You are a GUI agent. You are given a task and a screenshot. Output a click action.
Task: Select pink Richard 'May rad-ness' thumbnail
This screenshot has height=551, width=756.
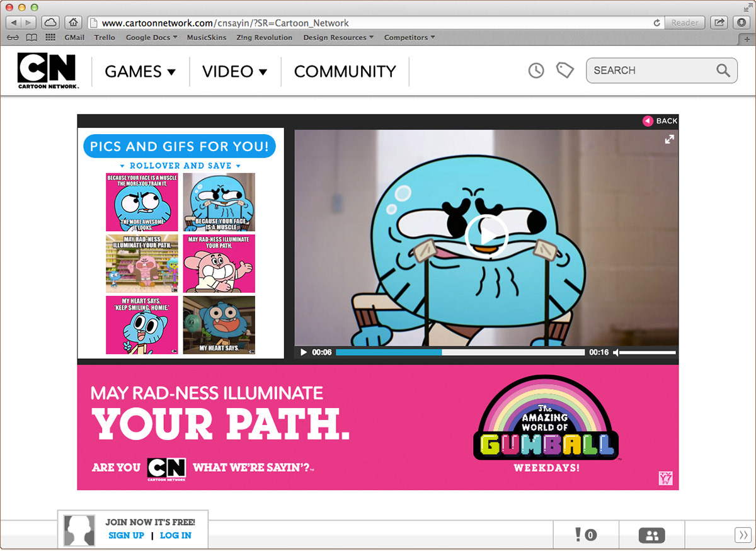(x=219, y=264)
